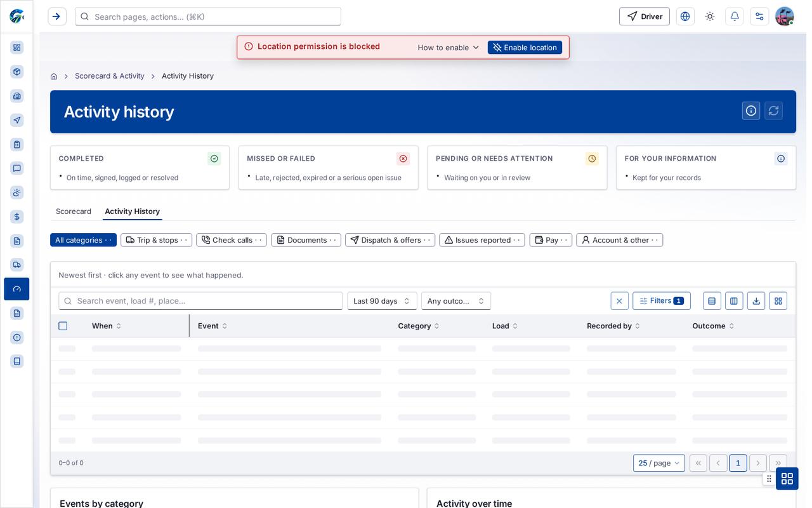Open the Any outcome dropdown
Viewport: 812px width, 508px height.
click(456, 301)
